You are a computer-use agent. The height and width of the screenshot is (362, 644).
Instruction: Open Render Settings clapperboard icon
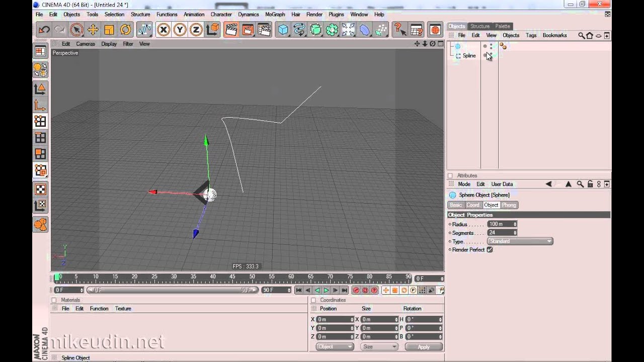pos(264,30)
